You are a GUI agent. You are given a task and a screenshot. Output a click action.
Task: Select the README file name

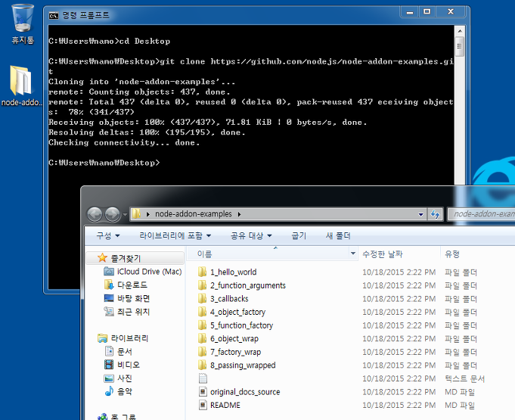225,405
